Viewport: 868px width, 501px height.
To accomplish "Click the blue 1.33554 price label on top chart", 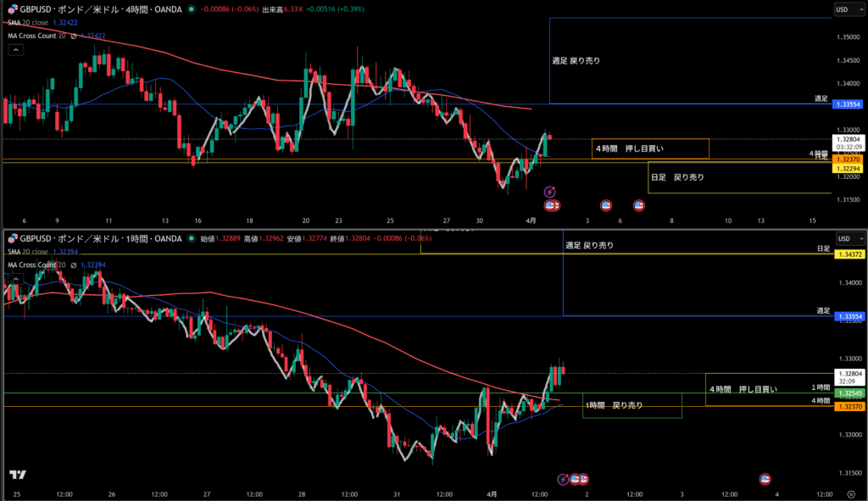I will [x=847, y=103].
